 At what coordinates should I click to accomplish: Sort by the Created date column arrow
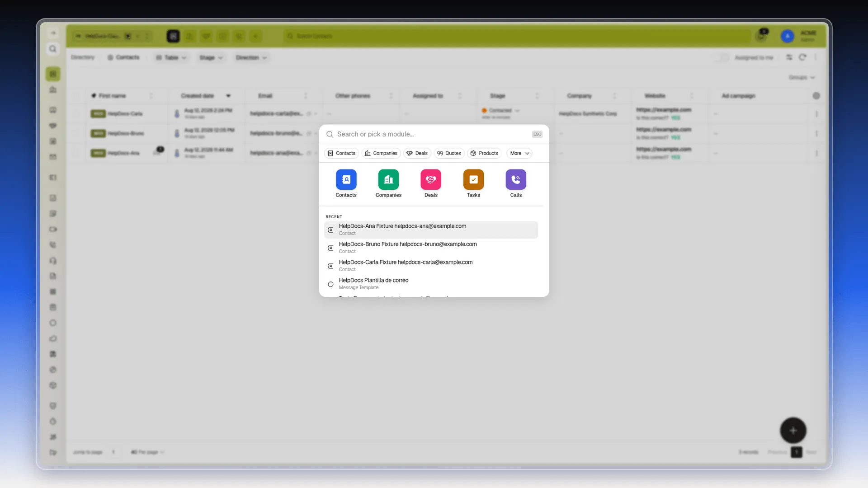228,96
